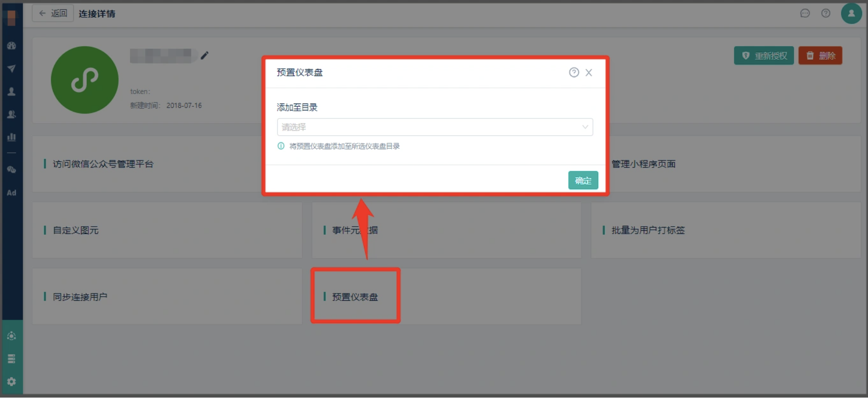Click the 返回 back button
The image size is (868, 398).
coord(53,13)
